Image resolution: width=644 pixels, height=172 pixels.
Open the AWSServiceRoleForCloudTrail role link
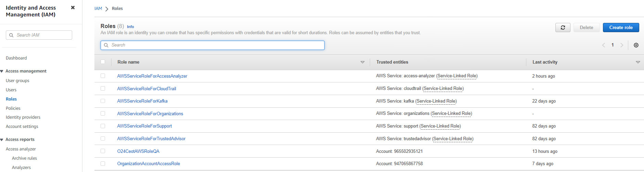coord(146,89)
